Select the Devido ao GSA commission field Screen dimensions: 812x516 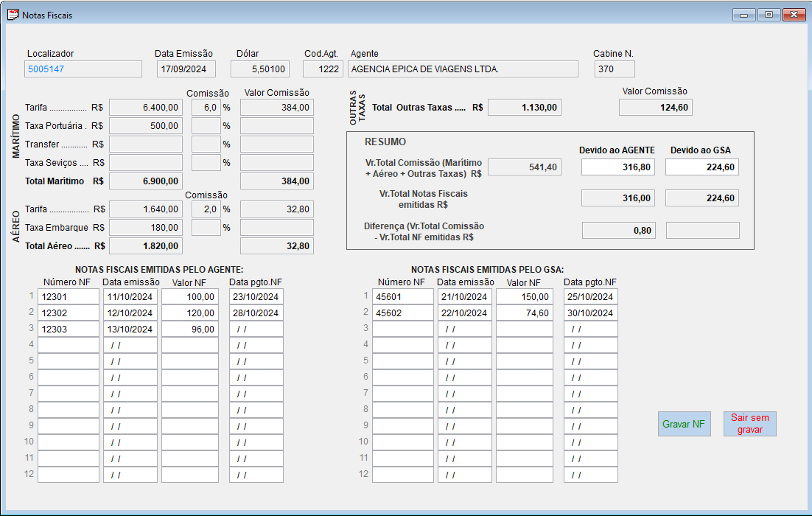(x=701, y=167)
